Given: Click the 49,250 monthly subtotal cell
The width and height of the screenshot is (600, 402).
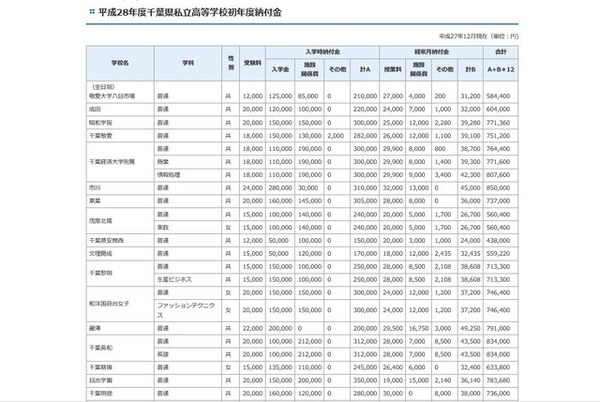Looking at the screenshot, I should 470,329.
